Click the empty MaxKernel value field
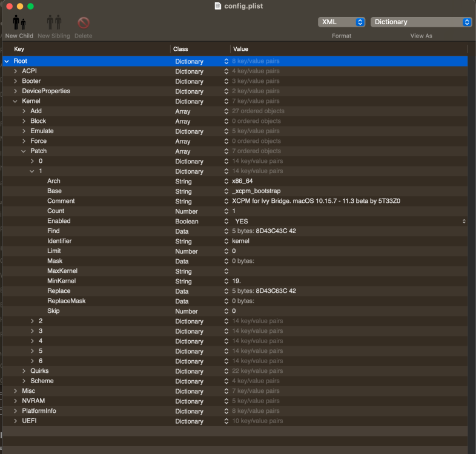This screenshot has height=454, width=476. click(x=349, y=271)
